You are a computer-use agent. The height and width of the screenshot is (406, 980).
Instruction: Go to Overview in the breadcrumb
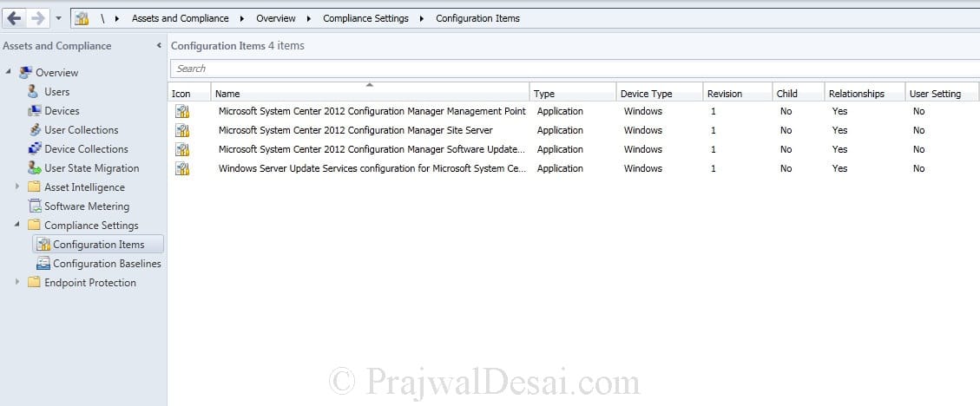[276, 19]
